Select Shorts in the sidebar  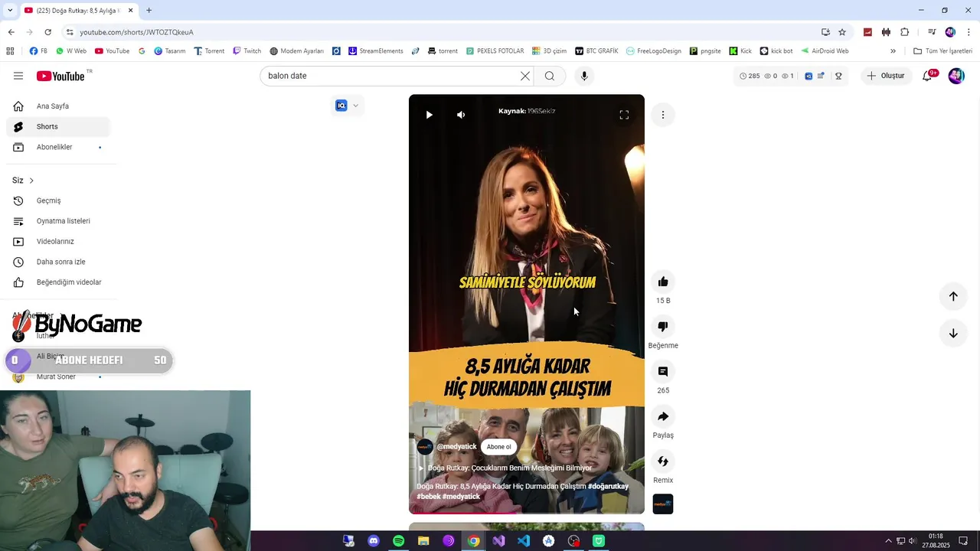58,126
